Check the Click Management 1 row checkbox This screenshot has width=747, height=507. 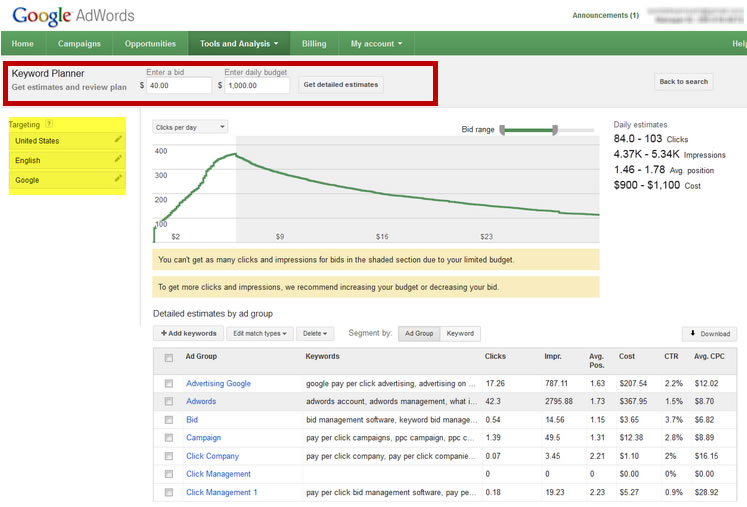169,492
